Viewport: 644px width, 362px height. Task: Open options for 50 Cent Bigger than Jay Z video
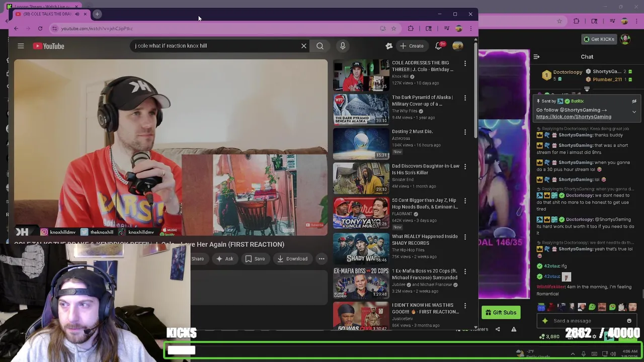(x=465, y=201)
